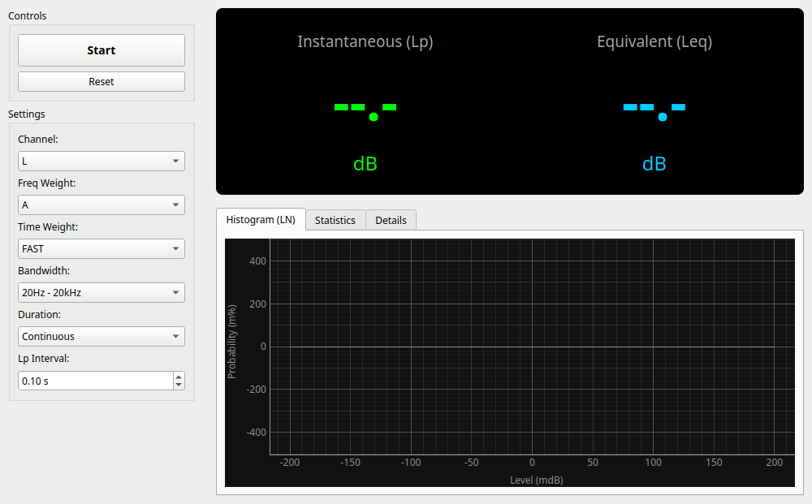Click the green dB unit label
Viewport: 812px width, 504px height.
click(x=365, y=163)
